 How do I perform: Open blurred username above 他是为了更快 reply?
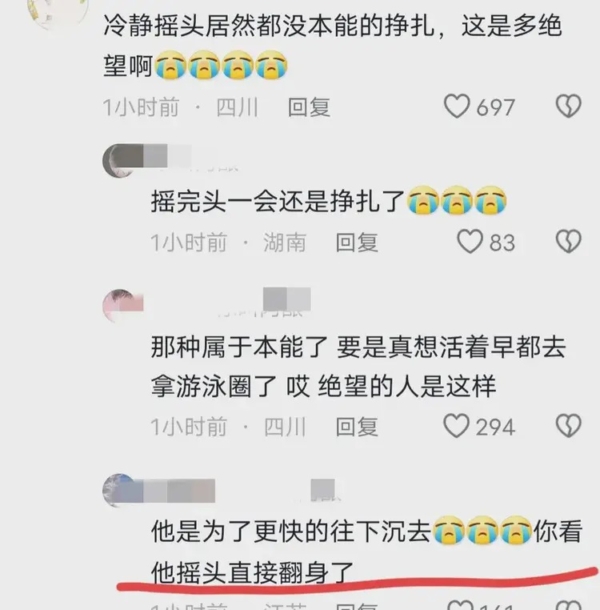click(x=241, y=490)
